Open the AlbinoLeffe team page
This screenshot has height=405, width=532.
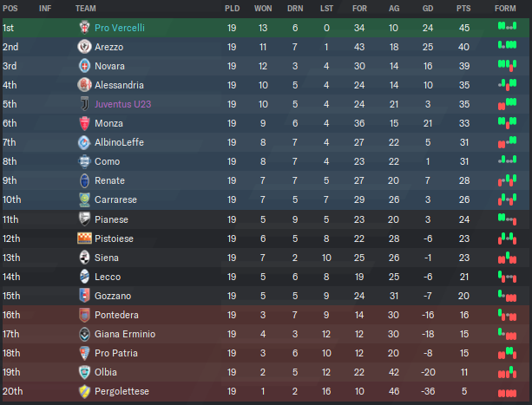tap(119, 142)
